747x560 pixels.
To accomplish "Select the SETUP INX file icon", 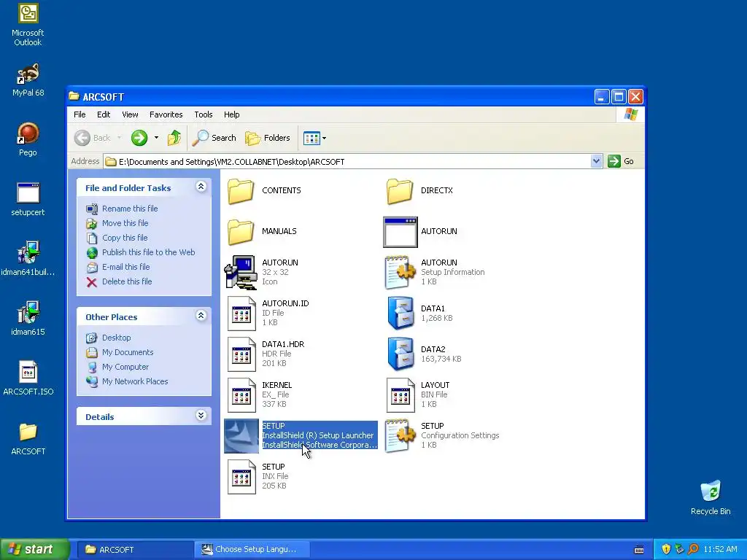I will (241, 477).
